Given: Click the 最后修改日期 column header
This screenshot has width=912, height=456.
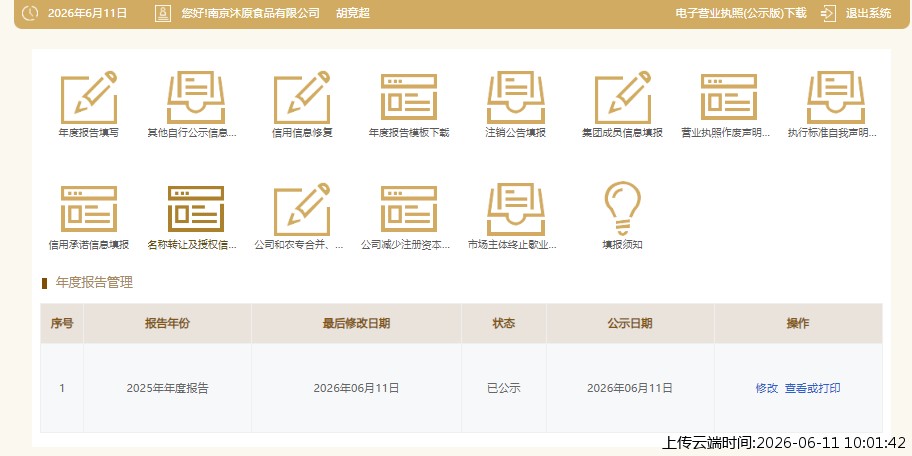Looking at the screenshot, I should [357, 323].
